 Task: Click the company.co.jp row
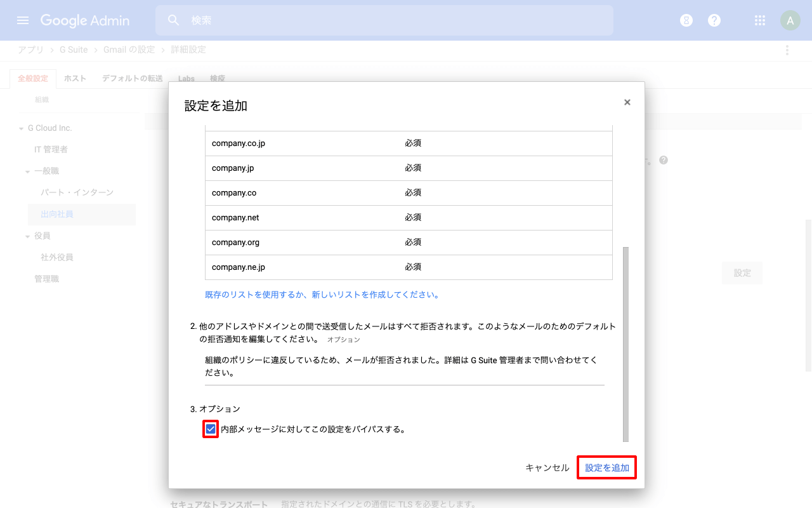tap(409, 144)
